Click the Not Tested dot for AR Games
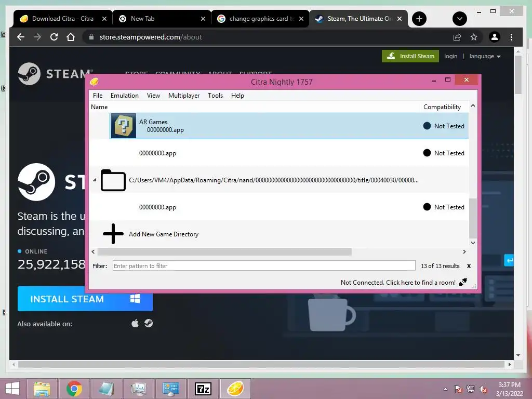 [x=427, y=126]
